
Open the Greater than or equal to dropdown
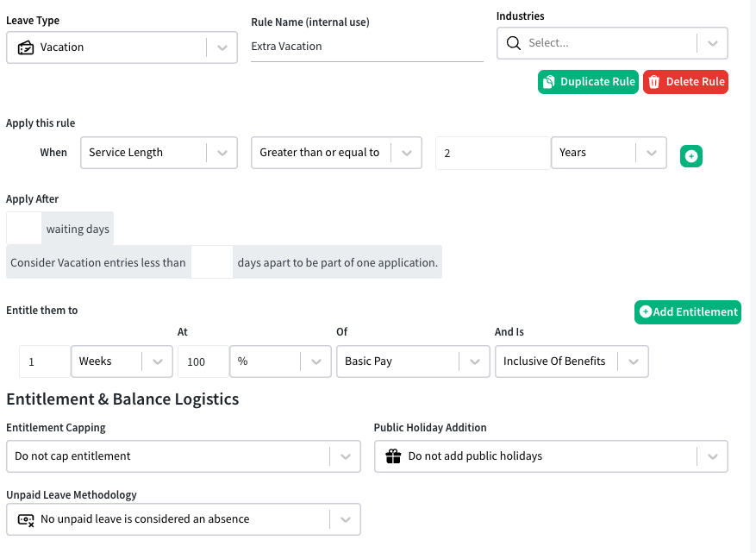[336, 153]
